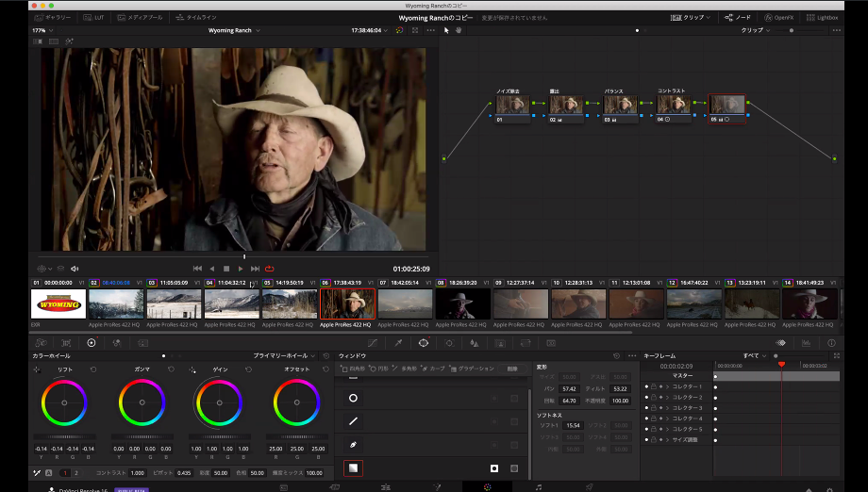The image size is (868, 492).
Task: Select the curve pen window icon
Action: click(353, 444)
